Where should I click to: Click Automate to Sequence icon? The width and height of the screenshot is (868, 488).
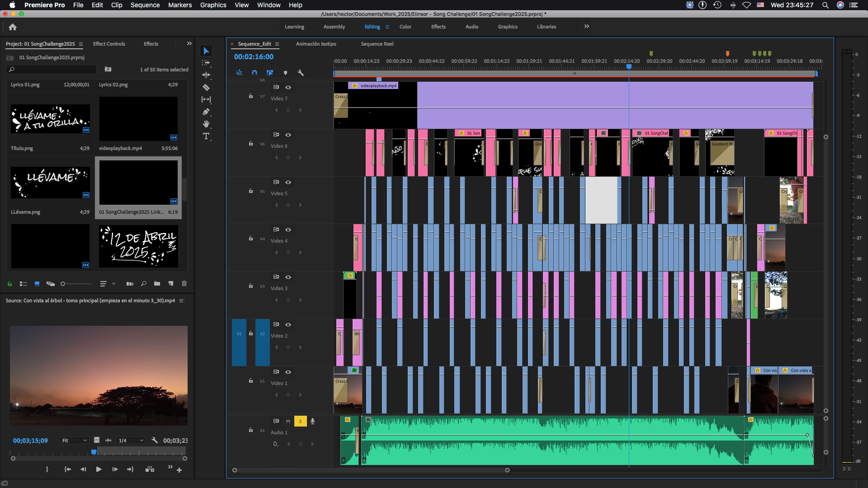coord(130,284)
